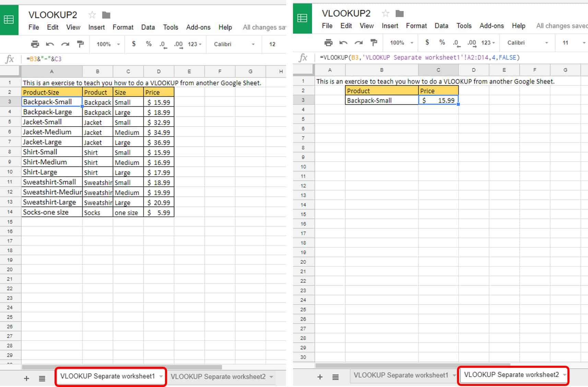The height and width of the screenshot is (387, 588).
Task: Select the $ 15.99 price cell in right window
Action: click(x=438, y=100)
